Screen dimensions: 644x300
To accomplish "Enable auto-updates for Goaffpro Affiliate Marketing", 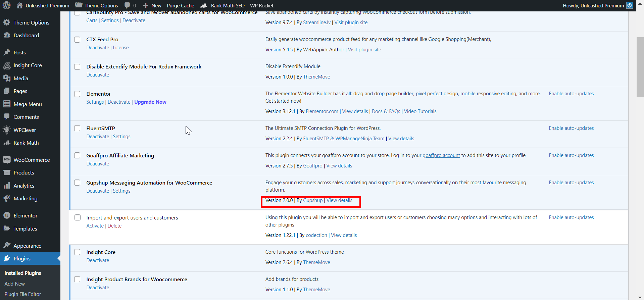I will 571,155.
